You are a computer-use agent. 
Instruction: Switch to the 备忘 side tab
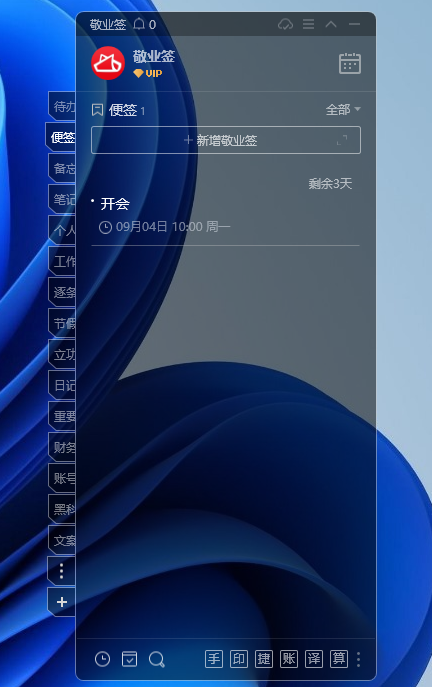coord(62,168)
